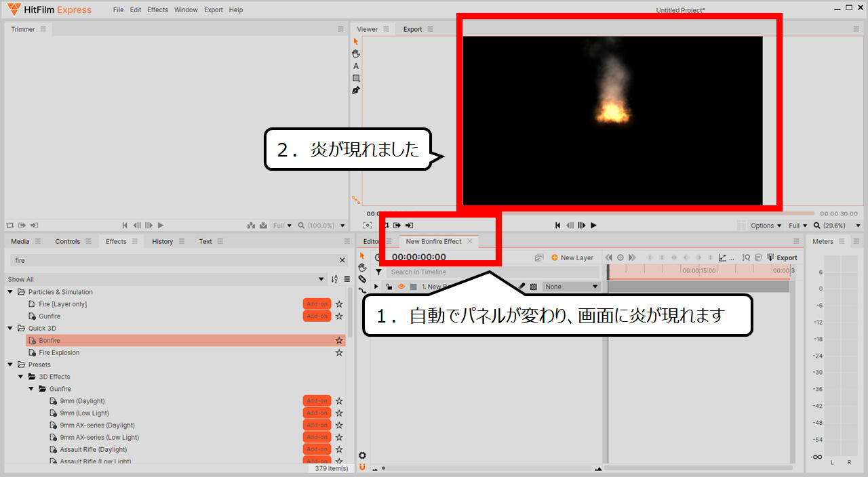Switch to the History tab
The height and width of the screenshot is (477, 868).
162,241
